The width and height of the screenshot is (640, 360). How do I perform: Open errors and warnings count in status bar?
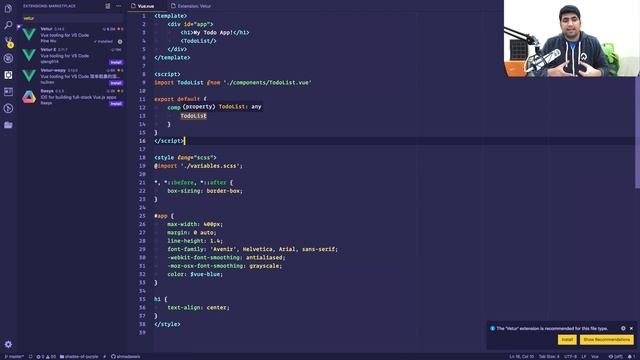[46, 356]
